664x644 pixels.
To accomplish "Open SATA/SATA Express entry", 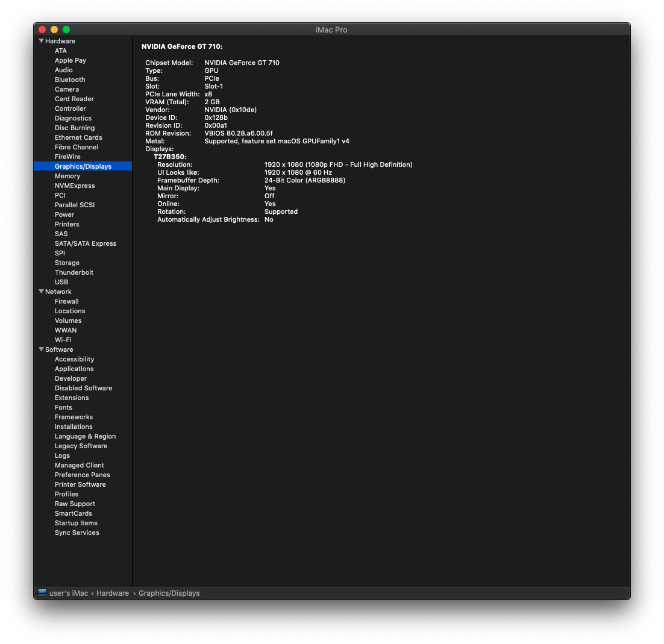I will tap(86, 243).
